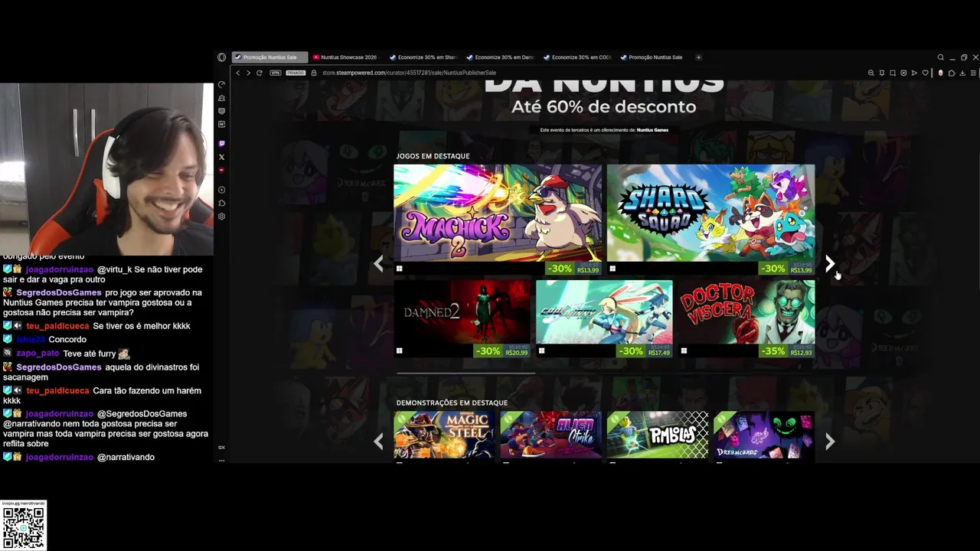
Task: Open sidebar extensions cube icon
Action: point(222,203)
